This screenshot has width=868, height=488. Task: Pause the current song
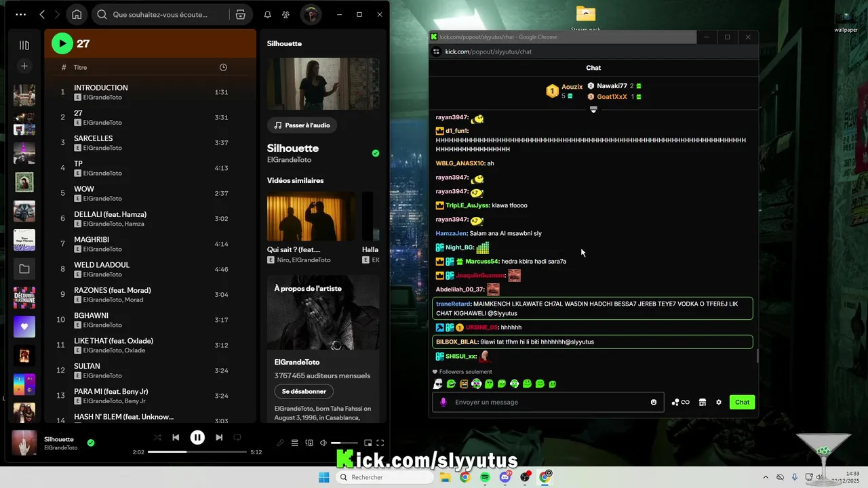pyautogui.click(x=197, y=437)
